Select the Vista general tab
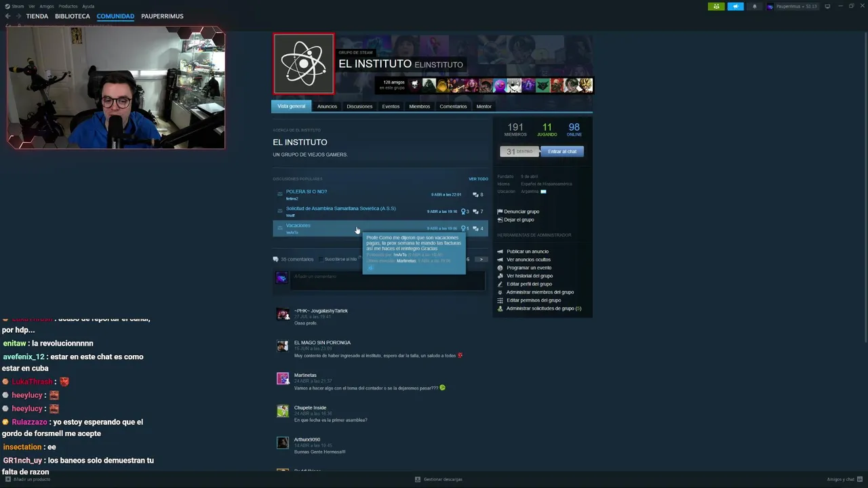This screenshot has width=868, height=488. (x=292, y=106)
